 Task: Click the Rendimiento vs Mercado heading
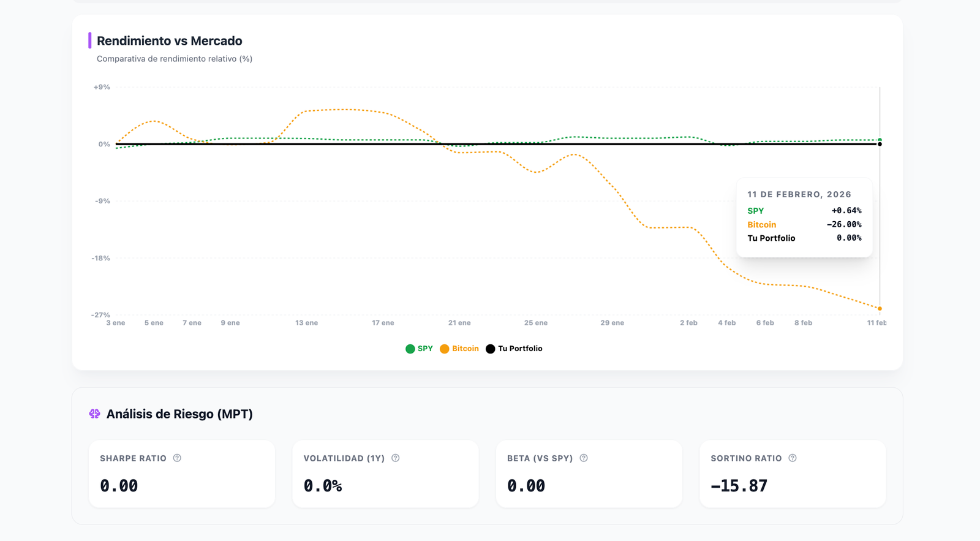[170, 41]
